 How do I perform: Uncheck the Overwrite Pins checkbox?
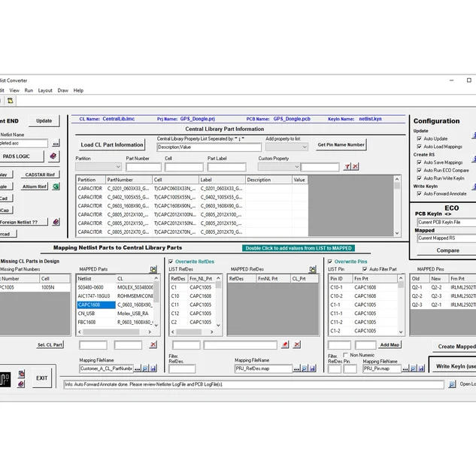[x=330, y=262]
